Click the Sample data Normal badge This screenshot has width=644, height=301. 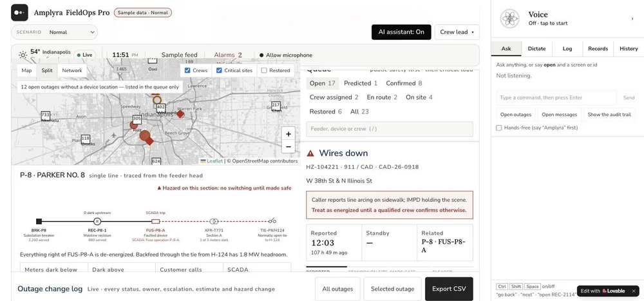coord(143,13)
